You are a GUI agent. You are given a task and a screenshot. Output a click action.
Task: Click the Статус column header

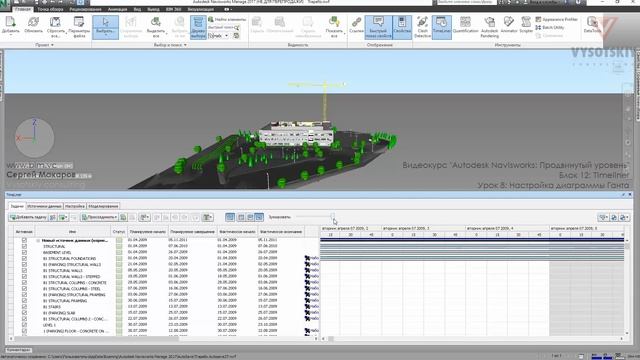(119, 231)
